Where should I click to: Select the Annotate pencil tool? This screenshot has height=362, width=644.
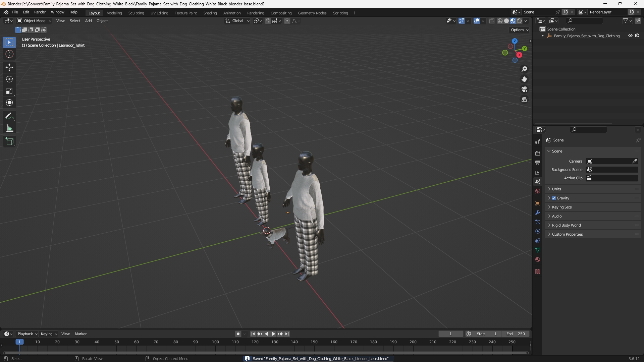click(x=9, y=116)
